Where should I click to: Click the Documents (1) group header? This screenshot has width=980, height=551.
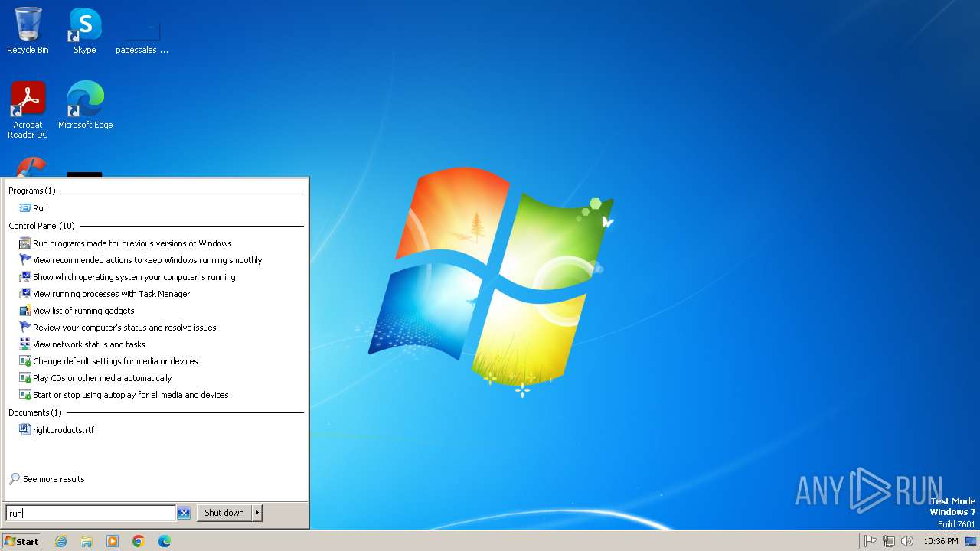(x=35, y=412)
